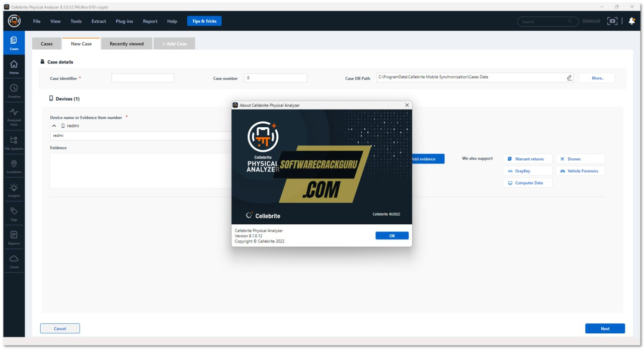This screenshot has height=349, width=644.
Task: Select the Vehicle Forensics option
Action: (x=580, y=171)
